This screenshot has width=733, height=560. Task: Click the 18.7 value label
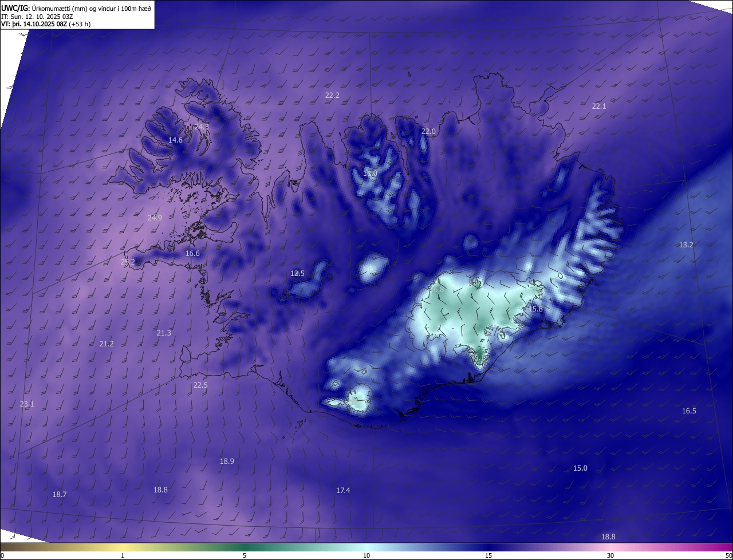click(x=60, y=494)
